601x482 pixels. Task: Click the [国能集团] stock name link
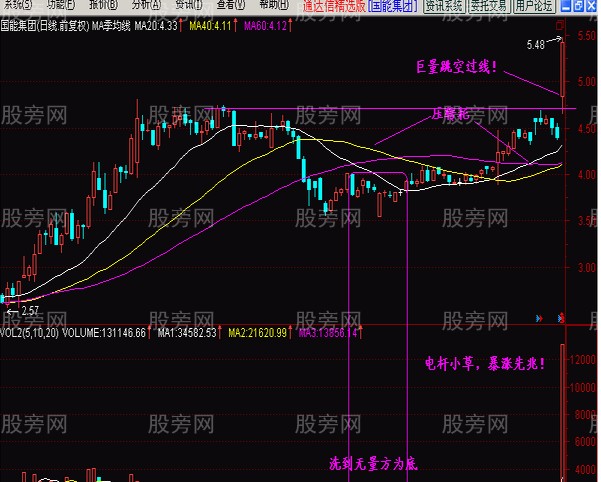392,5
